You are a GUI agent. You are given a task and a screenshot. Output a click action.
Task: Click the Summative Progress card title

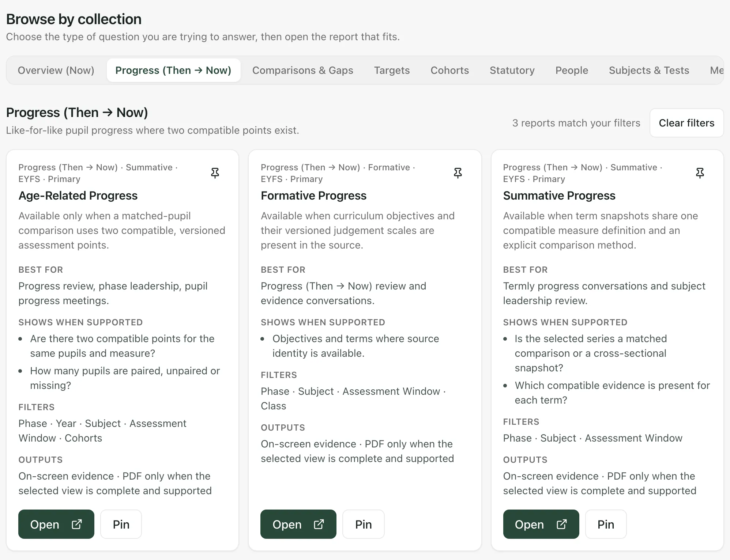coord(559,196)
